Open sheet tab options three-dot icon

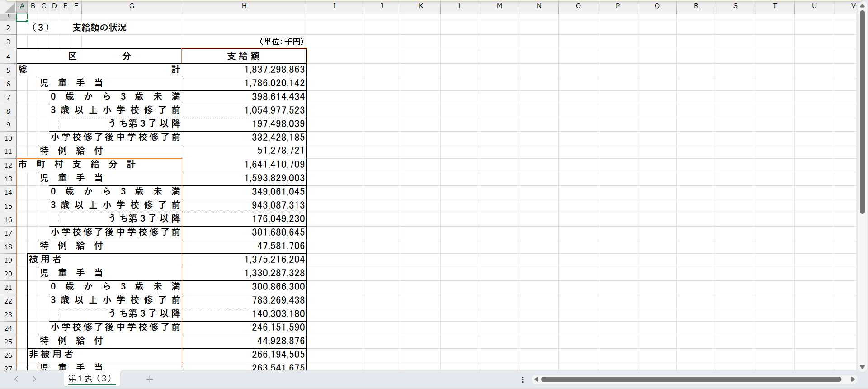(523, 380)
